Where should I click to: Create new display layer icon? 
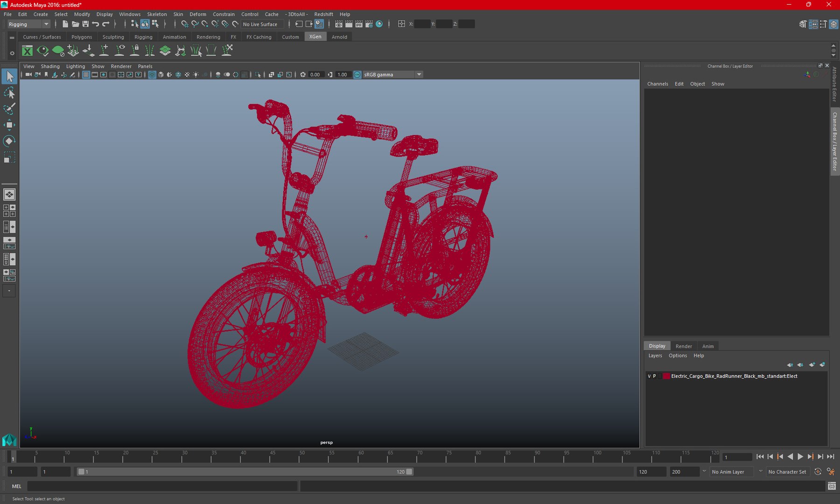[x=812, y=364]
